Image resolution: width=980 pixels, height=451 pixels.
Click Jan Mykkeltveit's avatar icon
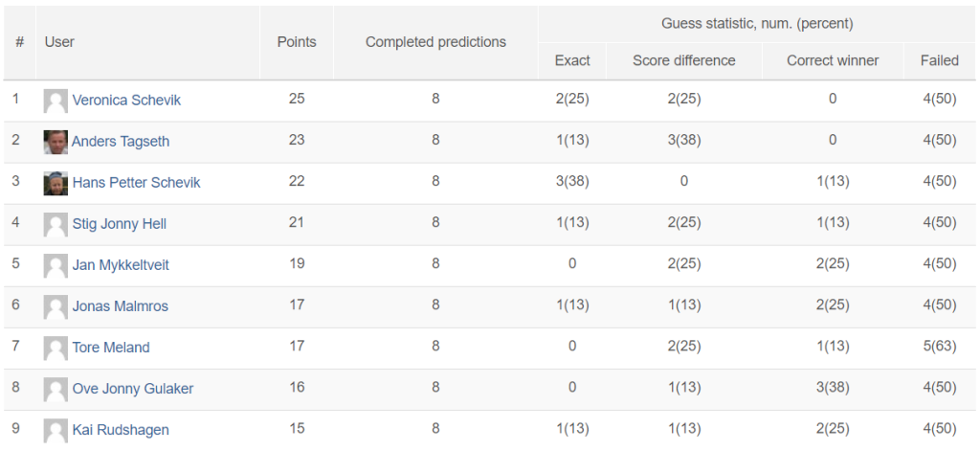point(56,266)
